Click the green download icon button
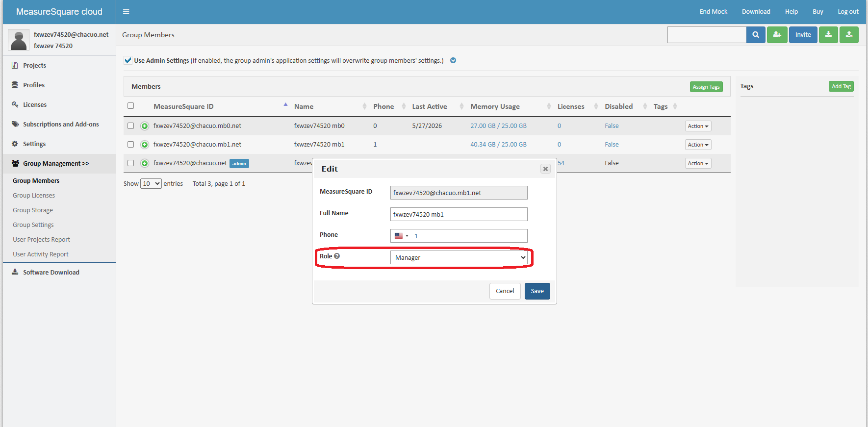Screen dimensions: 868x427 pyautogui.click(x=828, y=35)
